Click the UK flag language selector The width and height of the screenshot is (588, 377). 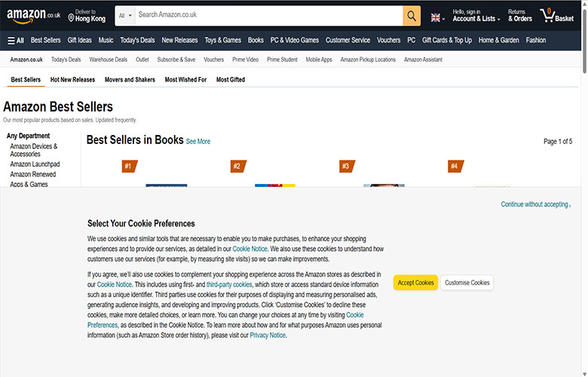pyautogui.click(x=438, y=17)
